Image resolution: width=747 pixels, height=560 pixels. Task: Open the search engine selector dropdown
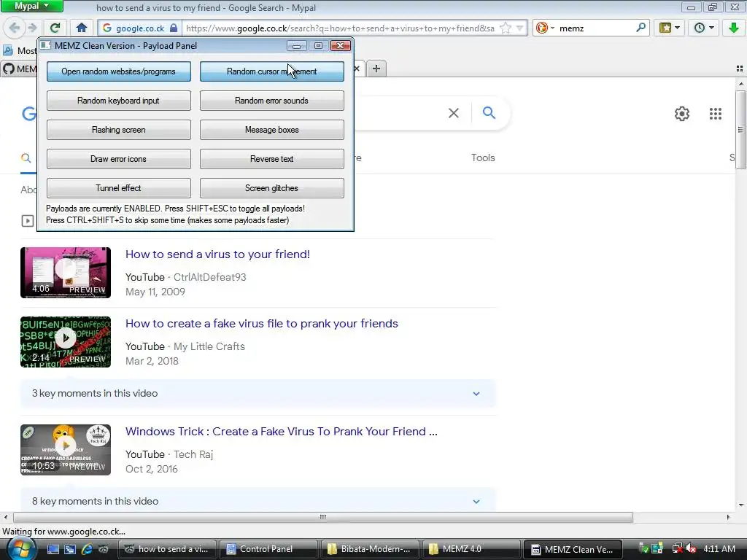pos(544,28)
